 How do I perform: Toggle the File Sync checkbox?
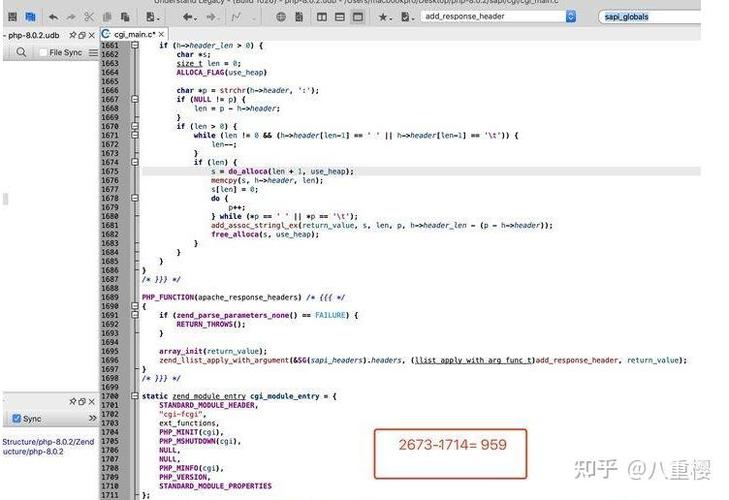coord(43,52)
